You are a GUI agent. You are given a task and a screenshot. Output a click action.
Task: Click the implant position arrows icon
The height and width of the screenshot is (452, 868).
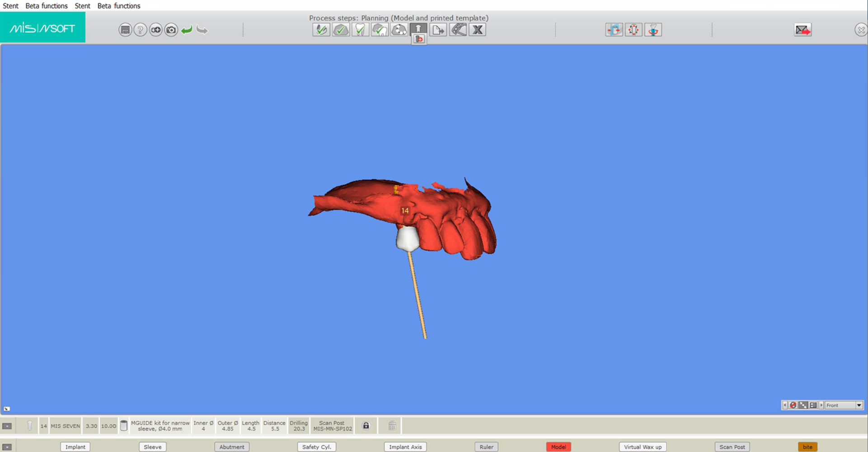[633, 30]
